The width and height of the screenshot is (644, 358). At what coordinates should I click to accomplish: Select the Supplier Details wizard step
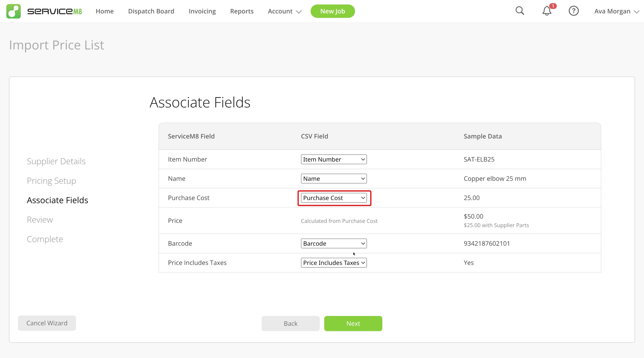pos(56,161)
